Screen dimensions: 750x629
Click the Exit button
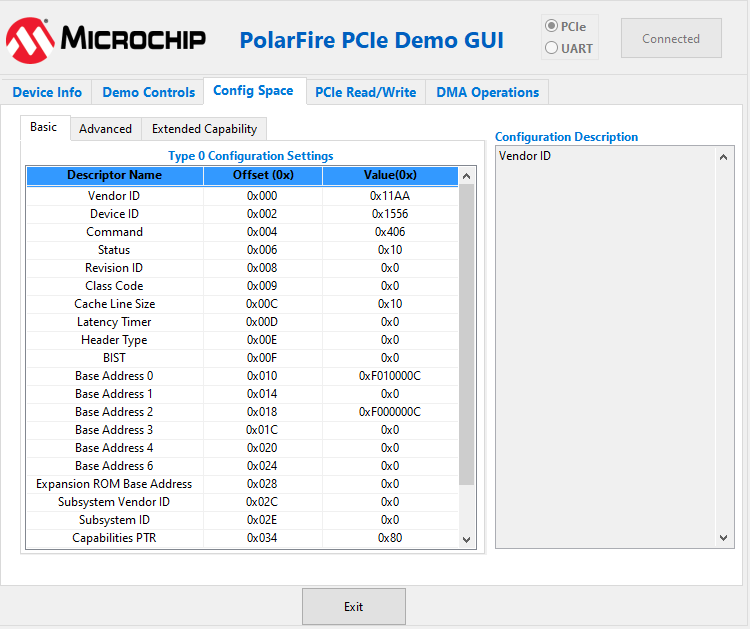pyautogui.click(x=353, y=607)
